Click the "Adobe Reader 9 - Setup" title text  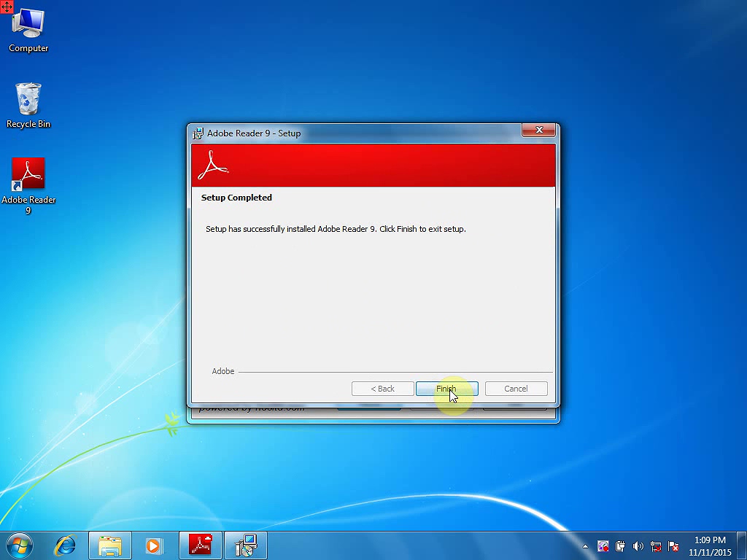[x=254, y=133]
